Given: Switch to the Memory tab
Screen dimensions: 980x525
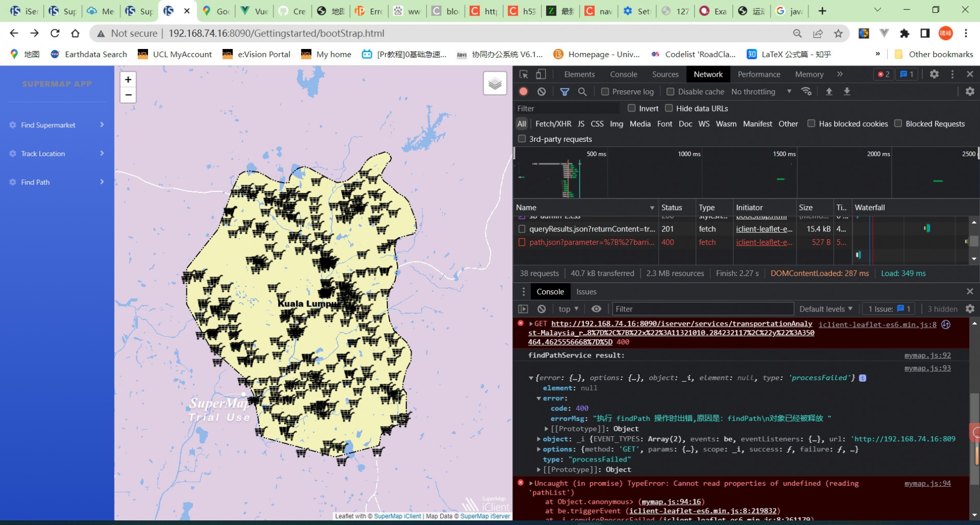Looking at the screenshot, I should (809, 74).
